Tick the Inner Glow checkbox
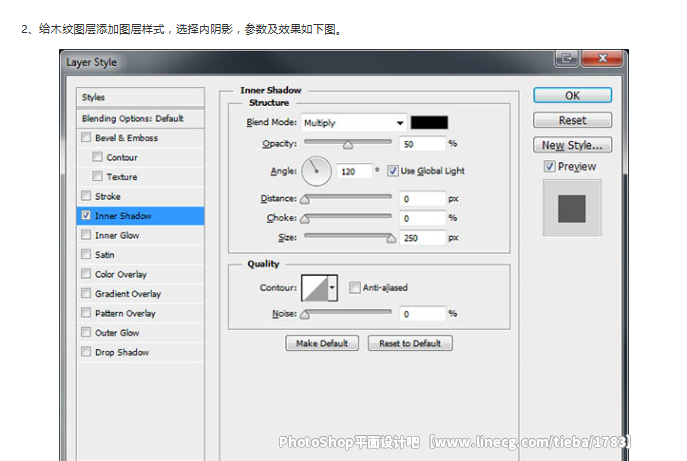The height and width of the screenshot is (461, 687). pyautogui.click(x=86, y=235)
